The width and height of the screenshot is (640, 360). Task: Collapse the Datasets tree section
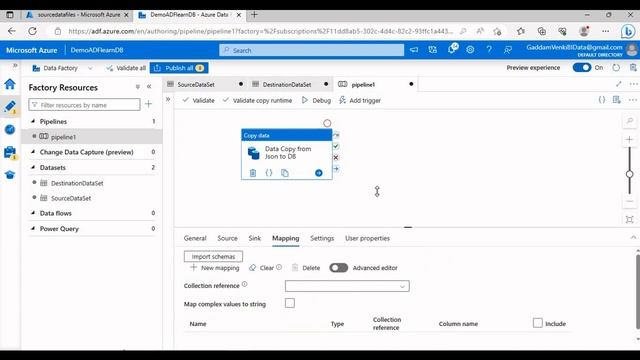(33, 167)
